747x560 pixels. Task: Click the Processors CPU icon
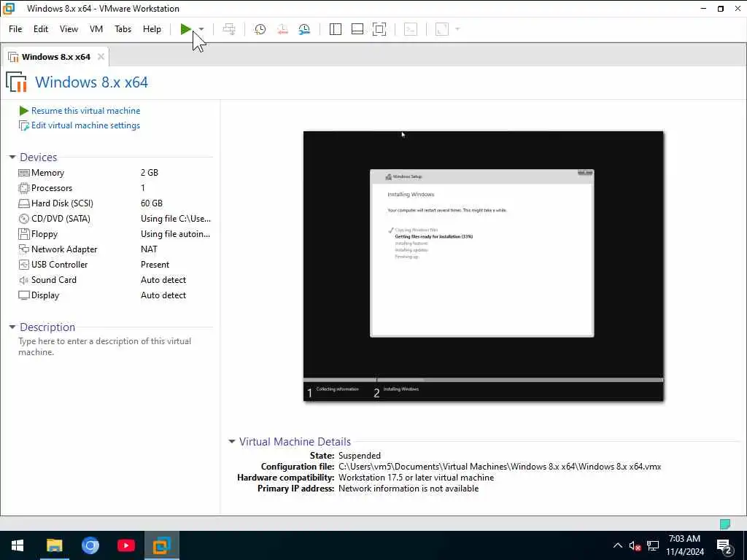pyautogui.click(x=24, y=188)
